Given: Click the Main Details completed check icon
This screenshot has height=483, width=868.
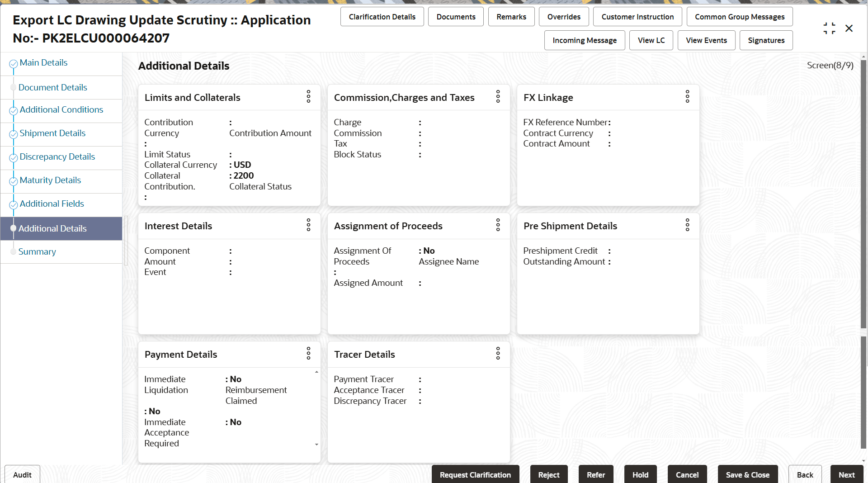Looking at the screenshot, I should coord(13,62).
